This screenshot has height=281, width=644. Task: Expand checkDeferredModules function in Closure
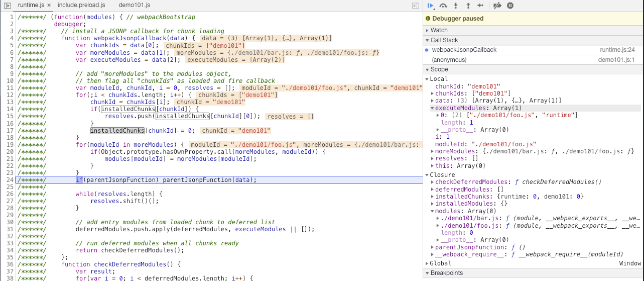433,182
